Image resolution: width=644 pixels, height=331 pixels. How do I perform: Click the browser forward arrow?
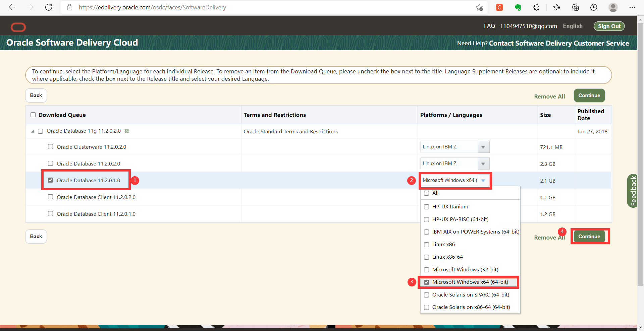30,7
